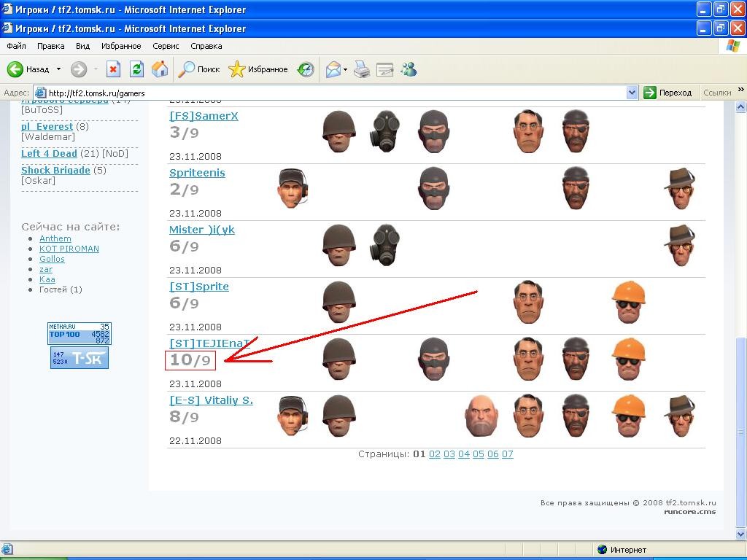Image resolution: width=747 pixels, height=560 pixels.
Task: Open [ST]Sprite player profile link
Action: [199, 286]
